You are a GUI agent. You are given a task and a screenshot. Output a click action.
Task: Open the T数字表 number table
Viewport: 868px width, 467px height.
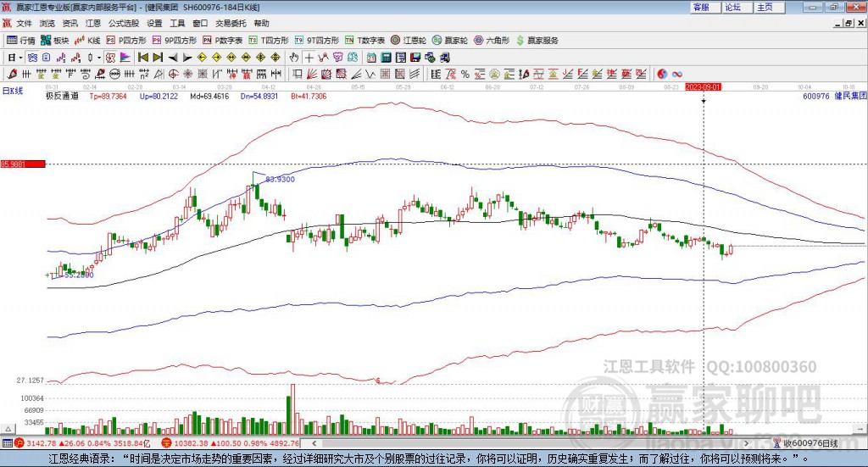[364, 41]
